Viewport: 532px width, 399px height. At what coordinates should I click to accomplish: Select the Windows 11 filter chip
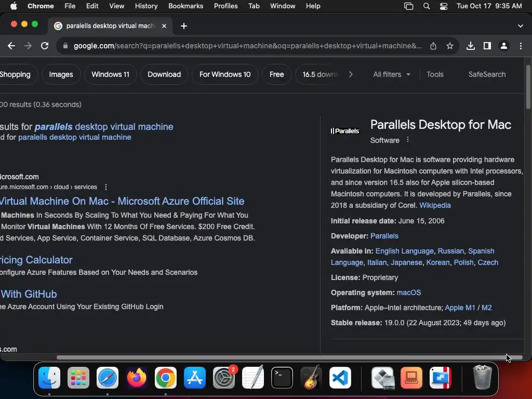[110, 74]
